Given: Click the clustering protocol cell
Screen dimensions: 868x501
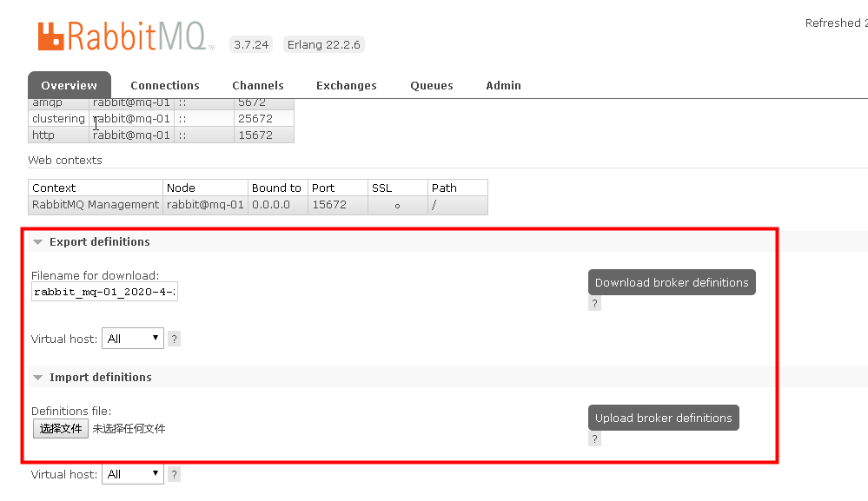Looking at the screenshot, I should [x=59, y=118].
